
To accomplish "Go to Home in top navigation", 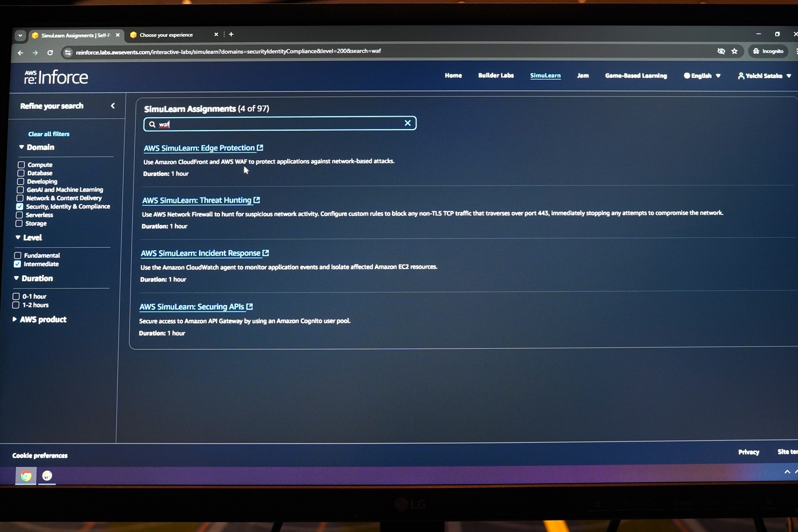I will [453, 75].
